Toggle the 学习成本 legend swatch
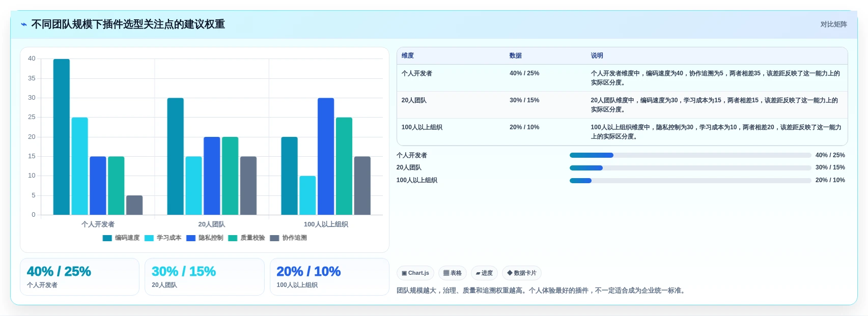868x316 pixels. tap(149, 238)
